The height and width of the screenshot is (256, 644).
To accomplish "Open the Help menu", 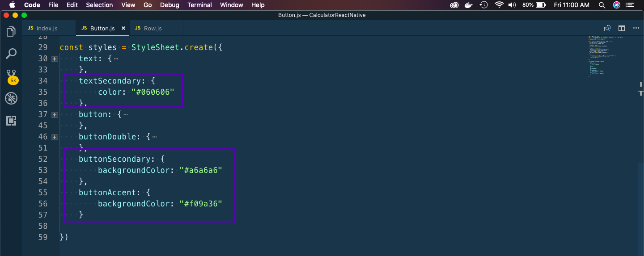I will 258,5.
